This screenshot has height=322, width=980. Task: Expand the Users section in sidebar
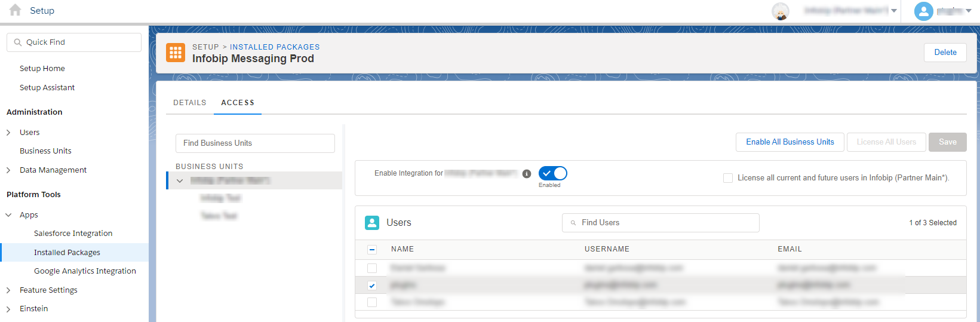pos(8,133)
